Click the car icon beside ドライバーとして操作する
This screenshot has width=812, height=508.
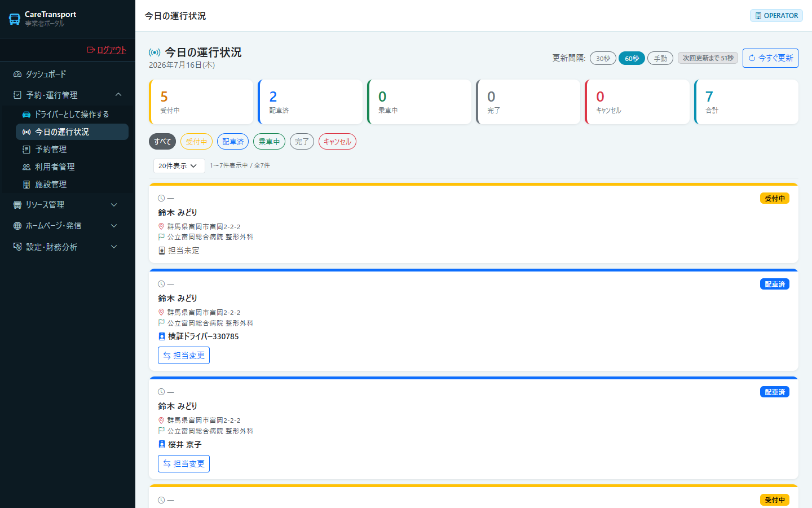pos(27,114)
